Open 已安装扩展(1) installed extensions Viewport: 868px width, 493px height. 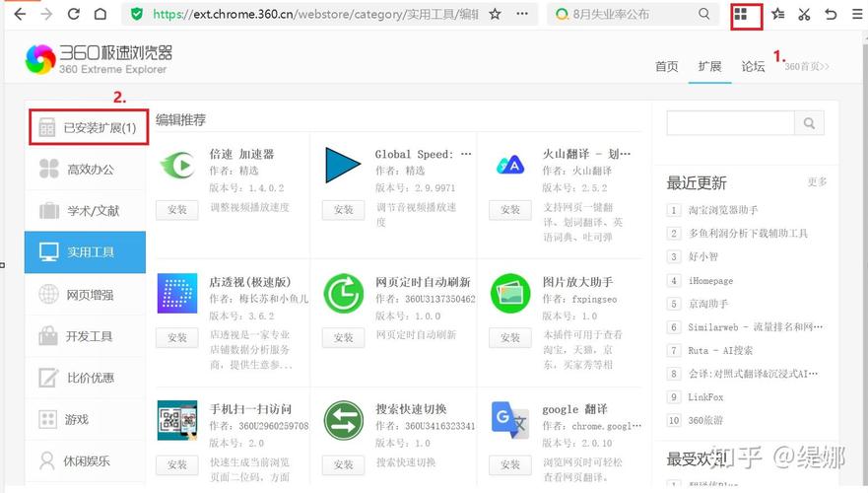click(89, 127)
